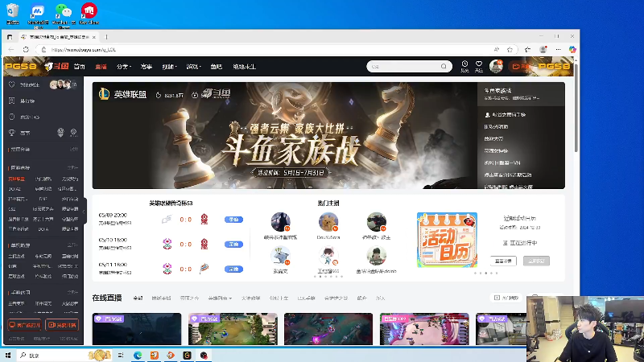This screenshot has height=362, width=644.
Task: Close the current browser tab
Action: click(x=93, y=37)
